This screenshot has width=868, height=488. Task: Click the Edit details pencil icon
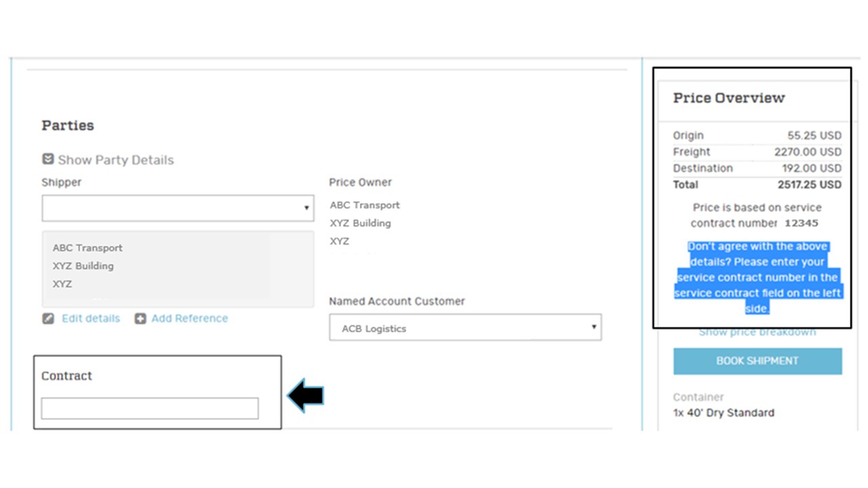(48, 319)
